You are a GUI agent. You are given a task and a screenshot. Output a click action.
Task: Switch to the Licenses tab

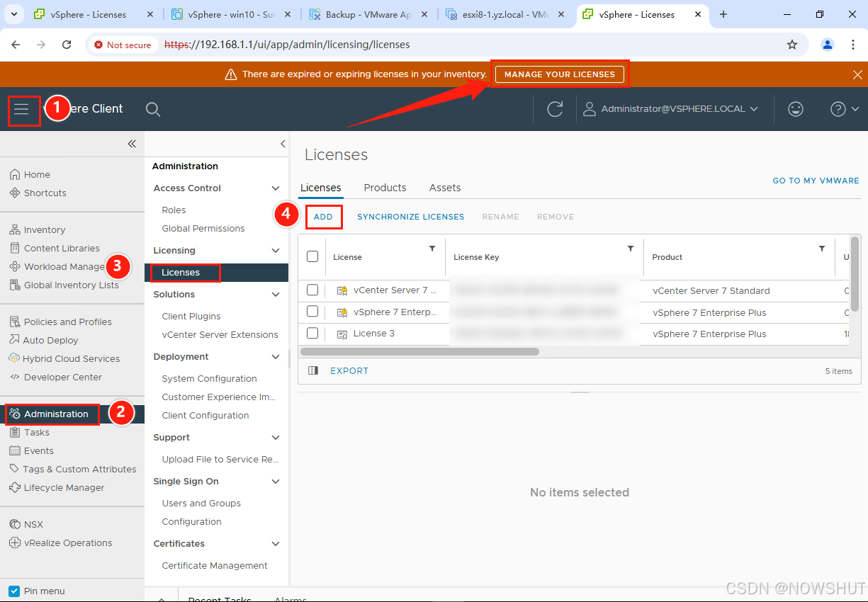click(x=321, y=188)
